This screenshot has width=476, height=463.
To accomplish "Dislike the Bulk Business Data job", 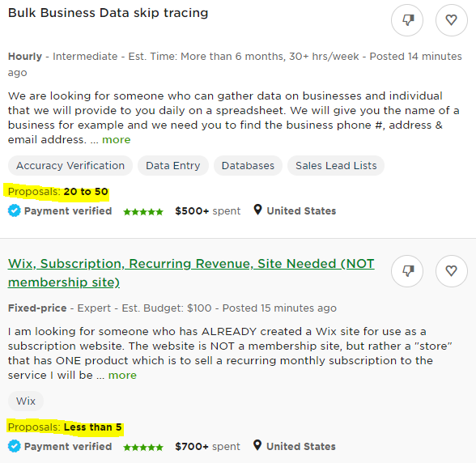I will click(406, 20).
